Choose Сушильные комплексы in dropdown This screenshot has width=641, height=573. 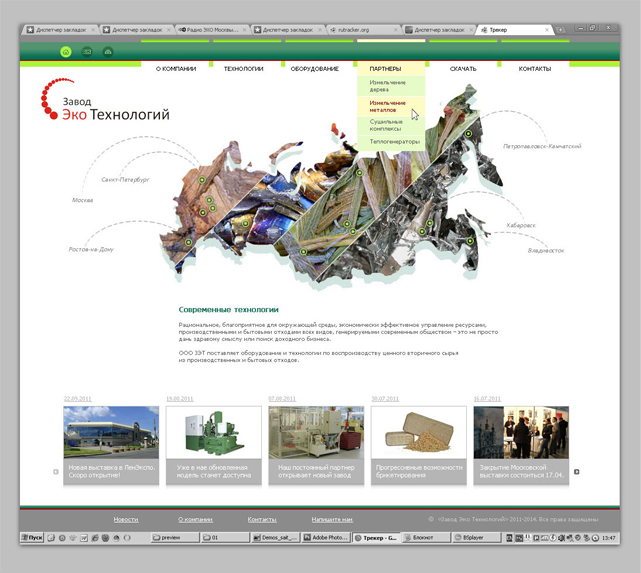click(x=387, y=125)
